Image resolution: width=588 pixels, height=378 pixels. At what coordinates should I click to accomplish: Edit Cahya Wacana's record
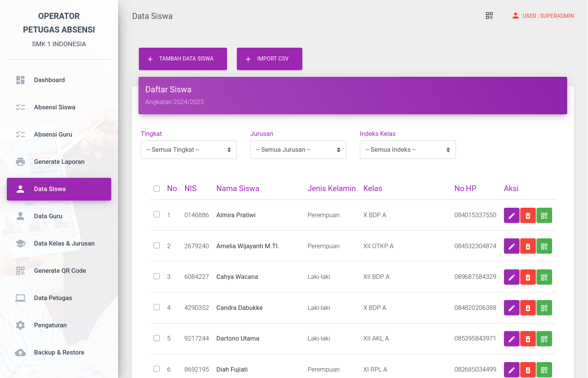click(512, 277)
